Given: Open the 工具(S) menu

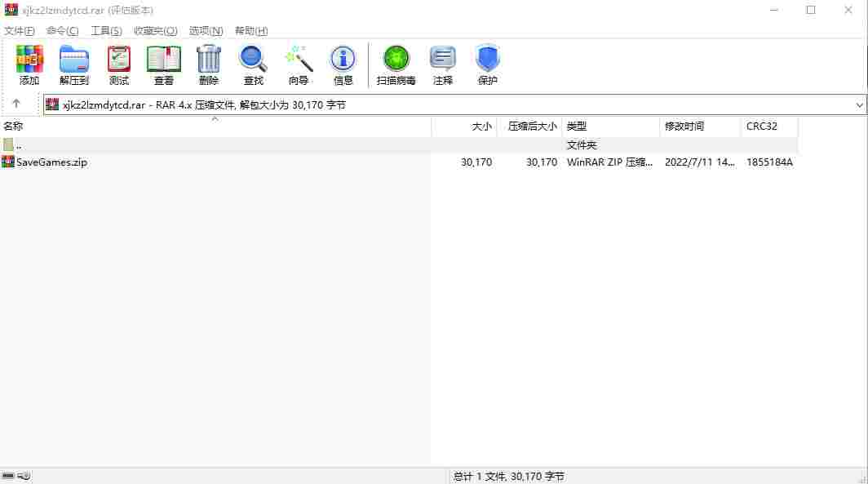Looking at the screenshot, I should [x=106, y=30].
